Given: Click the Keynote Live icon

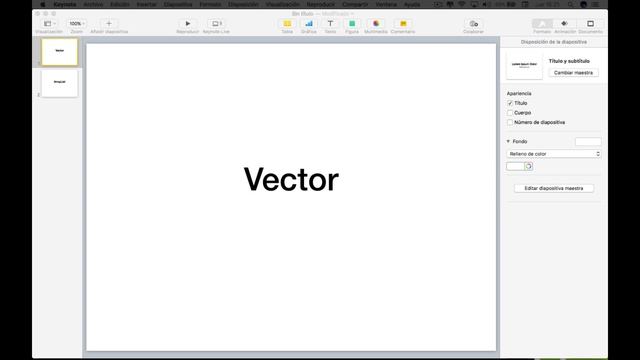Looking at the screenshot, I should pos(216,24).
